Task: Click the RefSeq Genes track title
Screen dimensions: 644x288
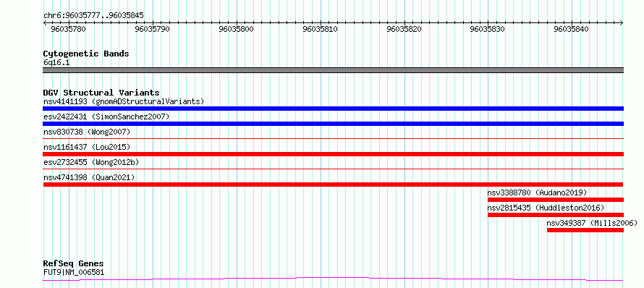Action: pyautogui.click(x=73, y=263)
